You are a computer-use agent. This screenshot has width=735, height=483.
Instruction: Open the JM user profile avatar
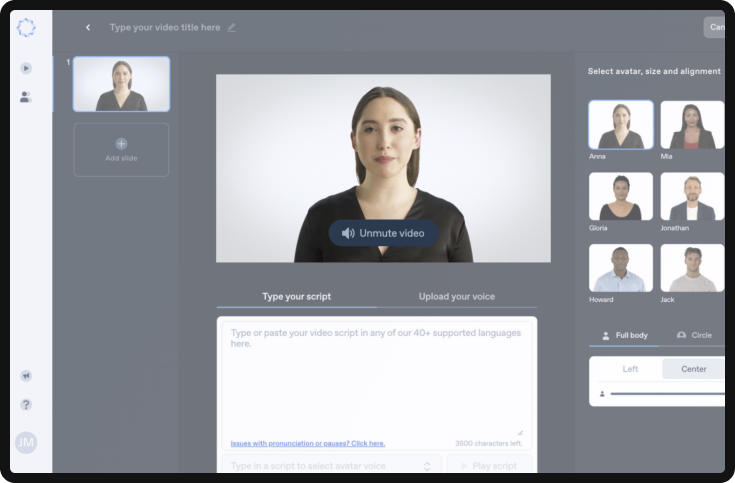pos(26,442)
